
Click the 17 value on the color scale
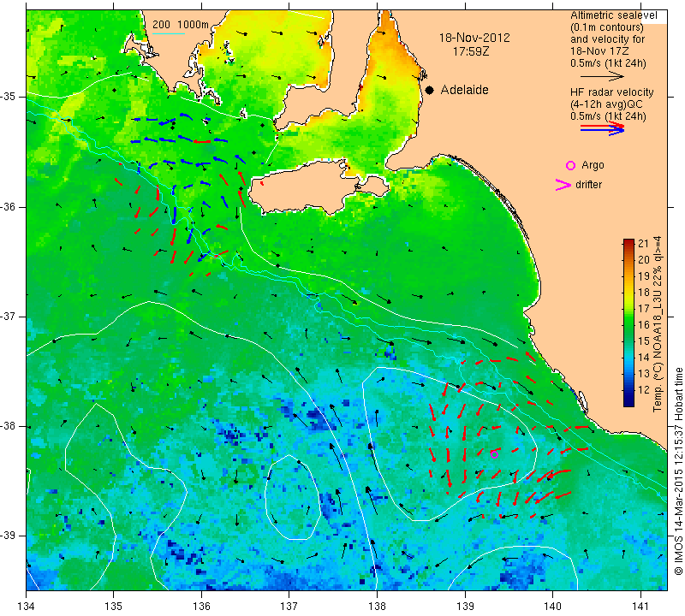pos(644,309)
